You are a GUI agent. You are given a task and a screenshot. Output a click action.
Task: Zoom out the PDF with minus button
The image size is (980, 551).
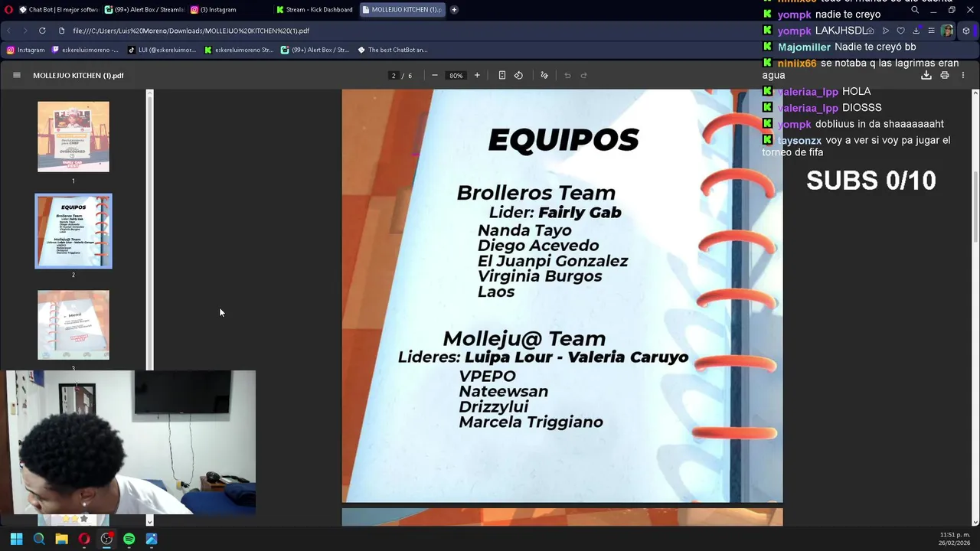tap(434, 75)
